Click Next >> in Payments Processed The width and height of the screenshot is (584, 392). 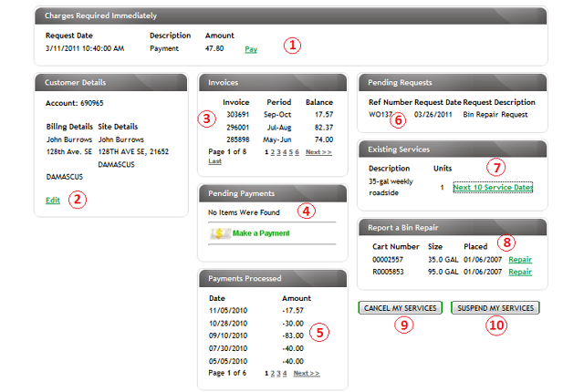[x=307, y=374]
